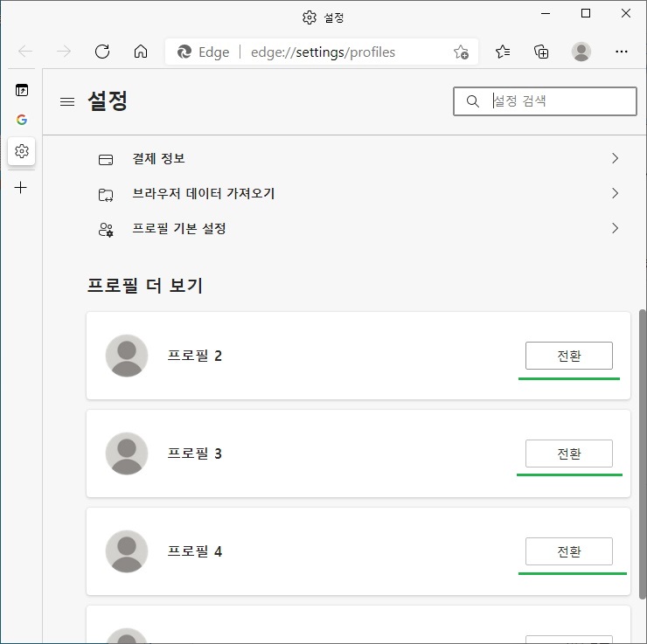This screenshot has width=647, height=644.
Task: Maximize the Edge window
Action: [x=586, y=14]
